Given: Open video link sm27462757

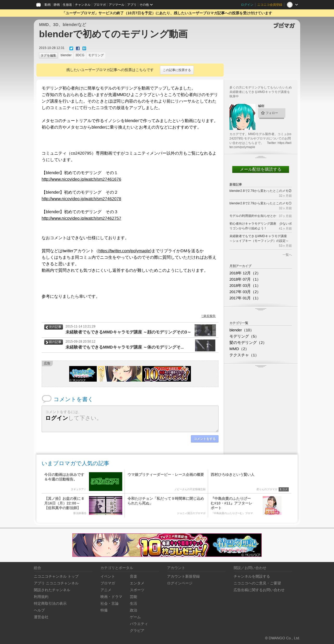Looking at the screenshot, I should (81, 218).
